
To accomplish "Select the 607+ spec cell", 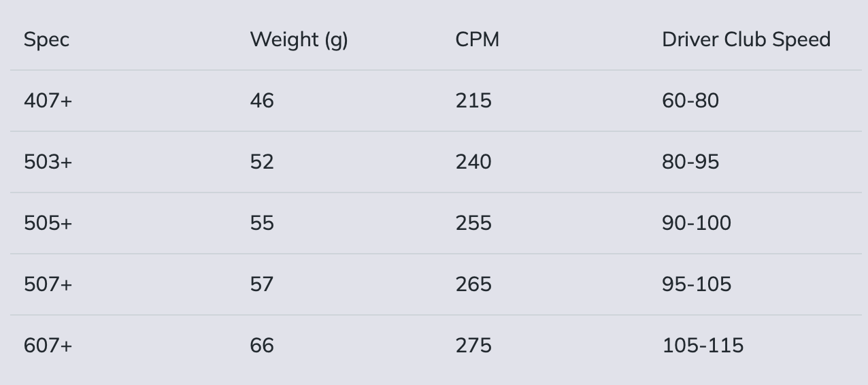I will pos(48,346).
